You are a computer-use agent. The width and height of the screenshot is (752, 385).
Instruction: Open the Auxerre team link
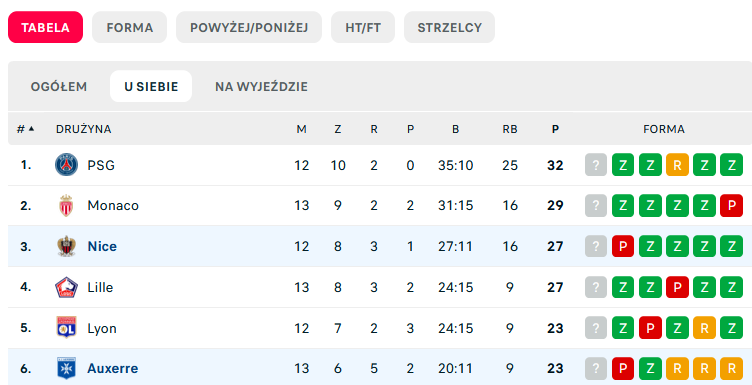point(113,368)
